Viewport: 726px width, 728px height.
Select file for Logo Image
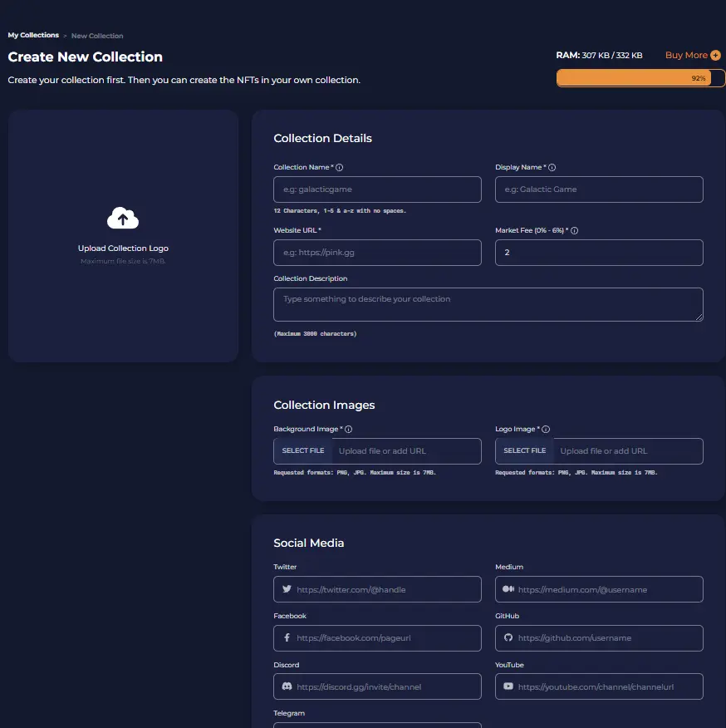click(x=524, y=450)
